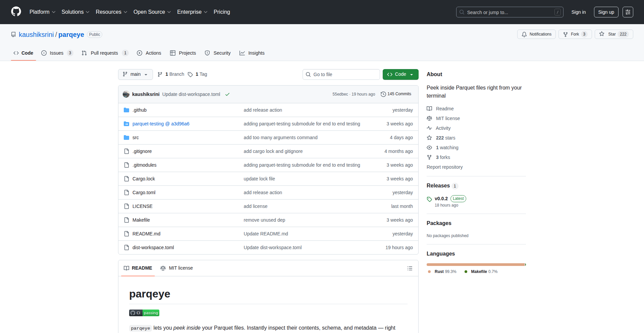Image resolution: width=644 pixels, height=333 pixels.
Task: Open the Open Source menu
Action: [x=152, y=12]
